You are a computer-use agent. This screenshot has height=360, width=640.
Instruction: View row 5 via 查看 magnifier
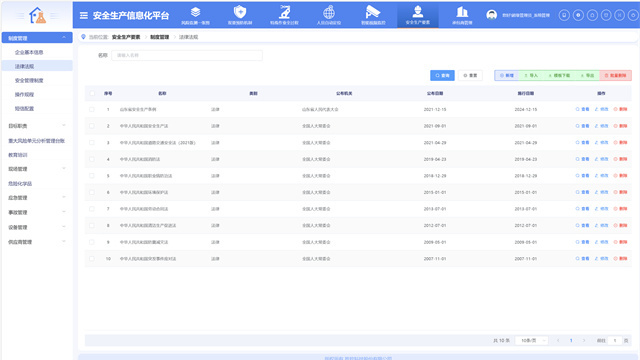point(582,176)
